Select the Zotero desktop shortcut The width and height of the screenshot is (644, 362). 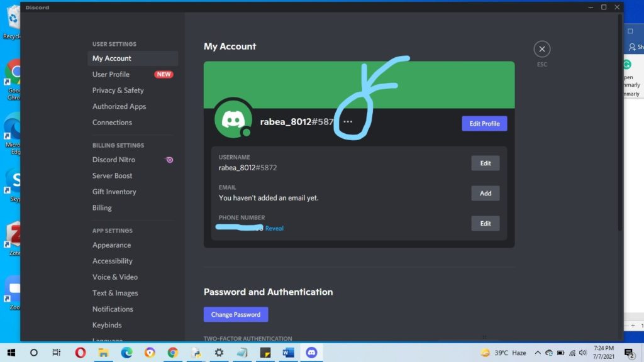13,239
